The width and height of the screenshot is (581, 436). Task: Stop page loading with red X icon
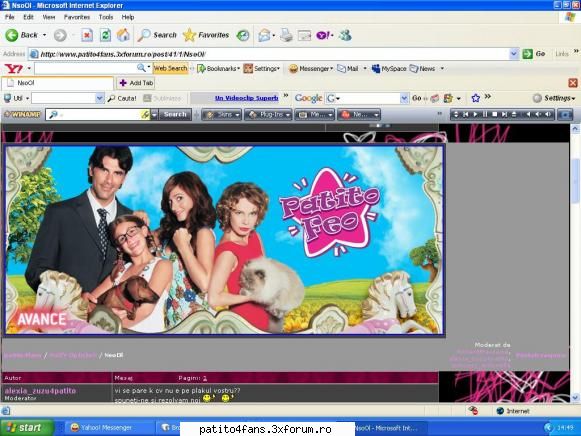point(87,36)
